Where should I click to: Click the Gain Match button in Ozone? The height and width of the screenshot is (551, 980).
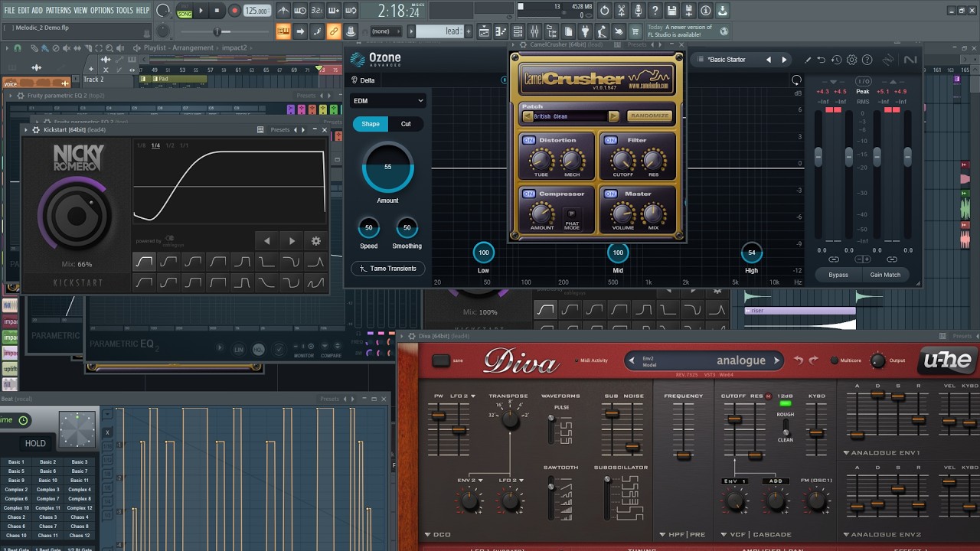[885, 275]
